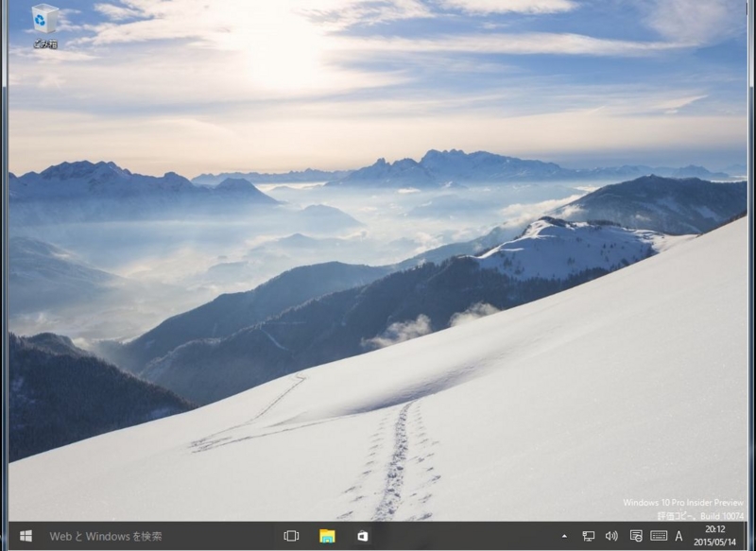Screen dimensions: 756x551
Task: Open Task View from the taskbar
Action: click(291, 536)
